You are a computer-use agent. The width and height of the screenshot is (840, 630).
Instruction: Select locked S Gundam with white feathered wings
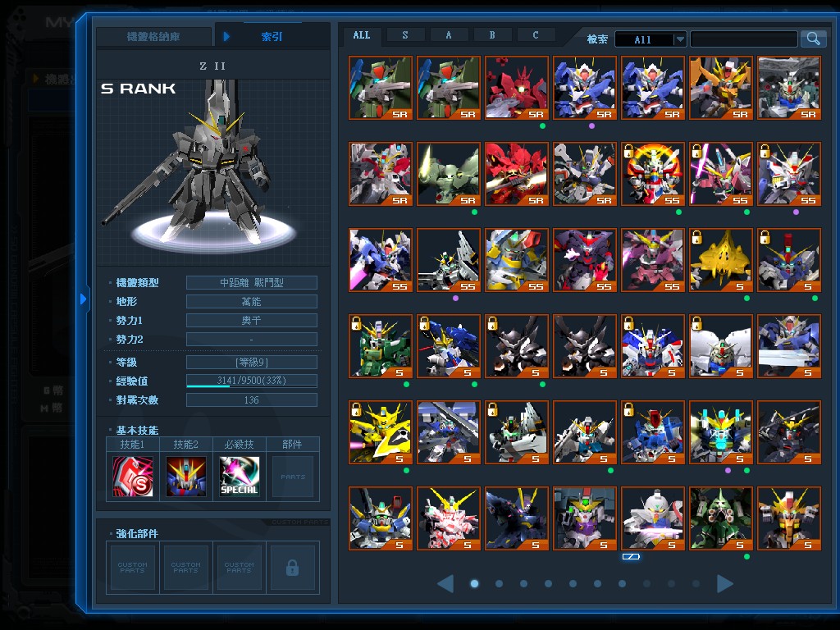point(720,346)
